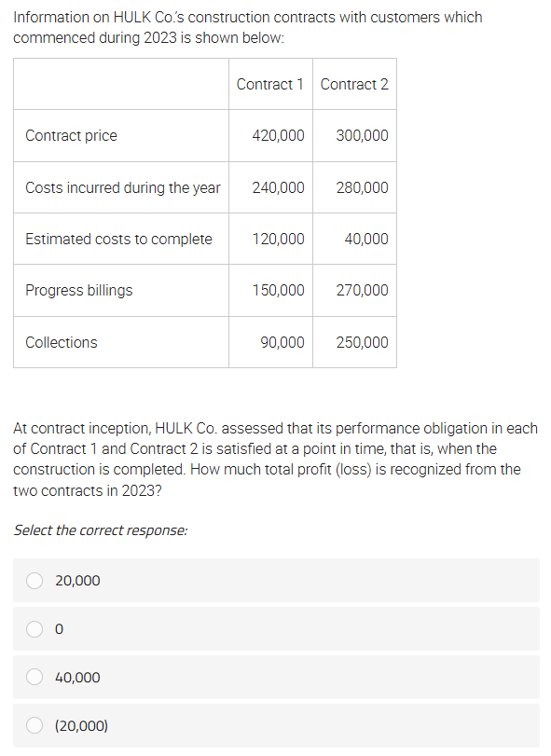Click Contract 1 price value 420,000
Image resolution: width=551 pixels, height=756 pixels.
pos(278,136)
